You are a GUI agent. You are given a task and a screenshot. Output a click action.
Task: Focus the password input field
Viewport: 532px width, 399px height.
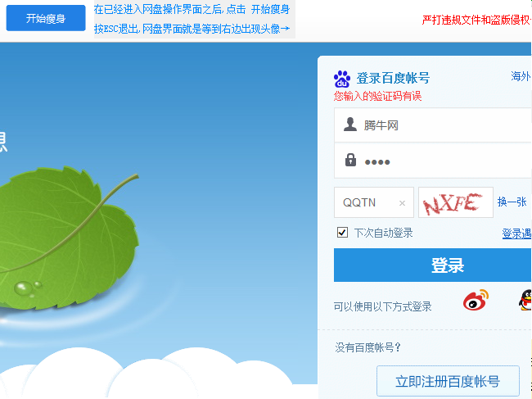tap(433, 161)
